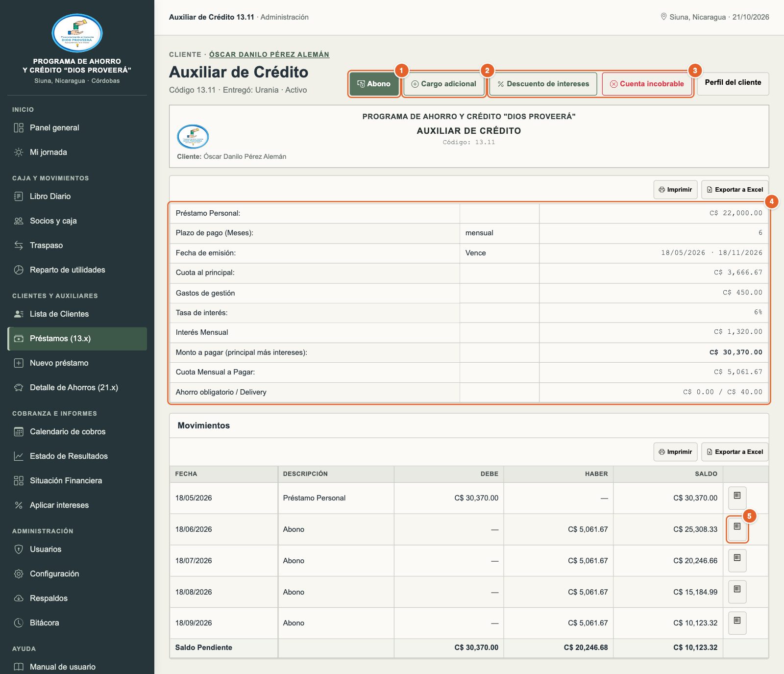
Task: Click the Abono button
Action: click(374, 84)
